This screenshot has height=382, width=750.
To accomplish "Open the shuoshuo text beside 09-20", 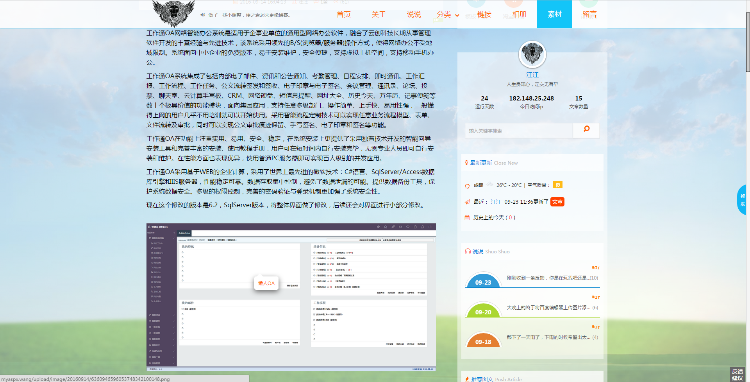I will click(x=552, y=307).
